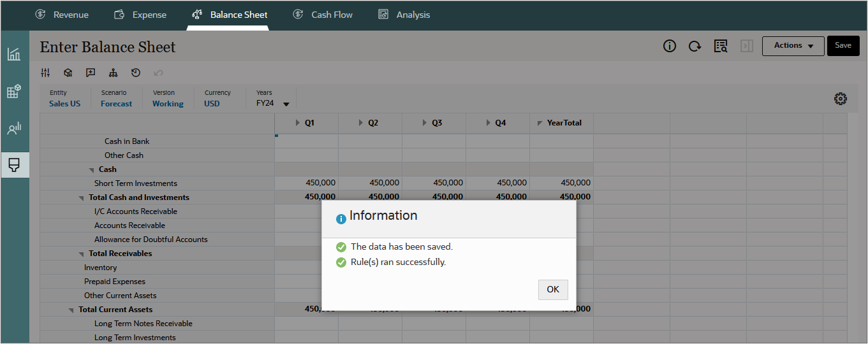
Task: Click the hierarchy toolbar icon
Action: pyautogui.click(x=113, y=73)
